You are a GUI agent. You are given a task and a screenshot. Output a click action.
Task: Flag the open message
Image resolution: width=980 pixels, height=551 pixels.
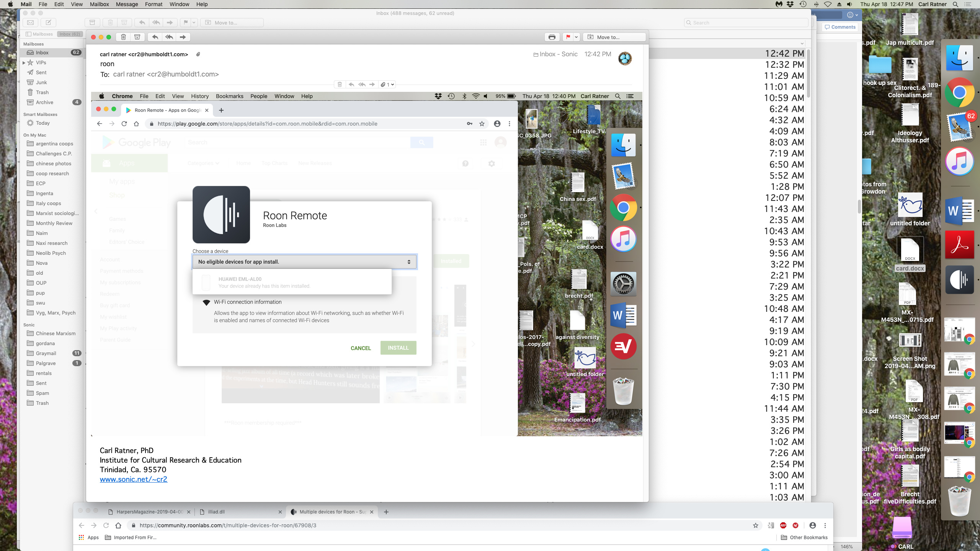[568, 37]
